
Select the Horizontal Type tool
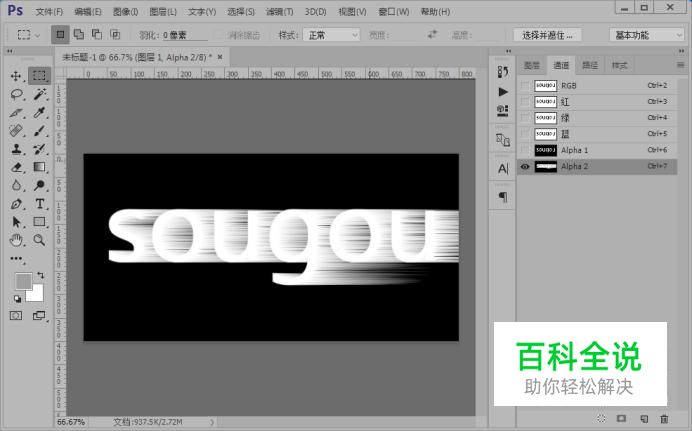(39, 204)
